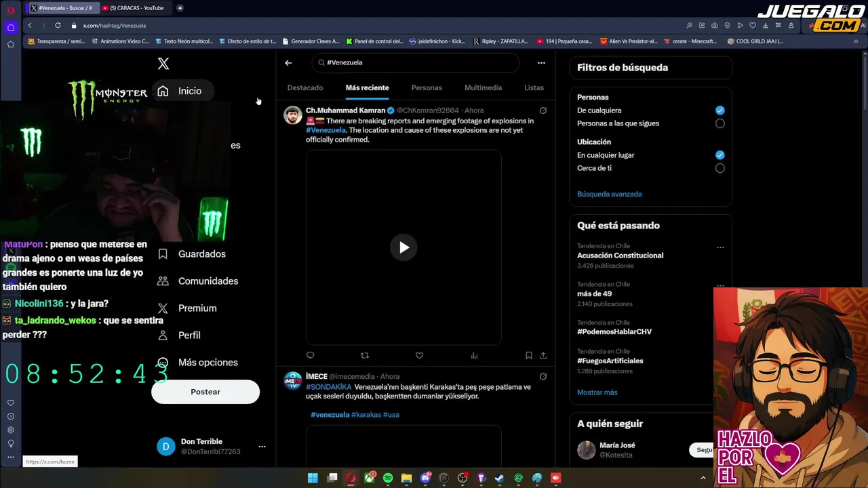Open the Opera main menu
Screen dimensions: 868x488
click(x=11, y=9)
